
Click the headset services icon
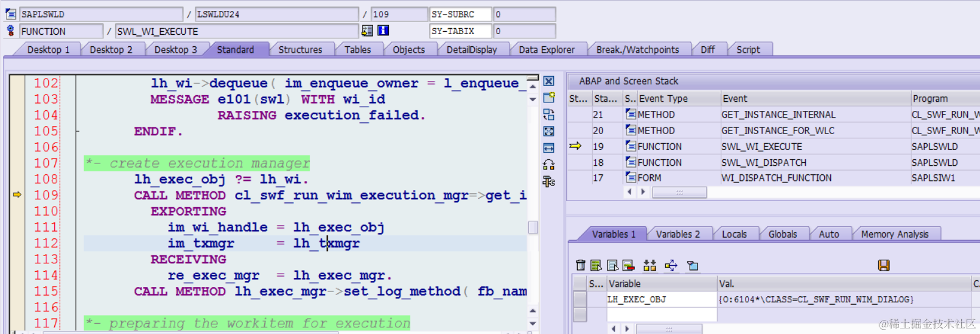point(548,165)
